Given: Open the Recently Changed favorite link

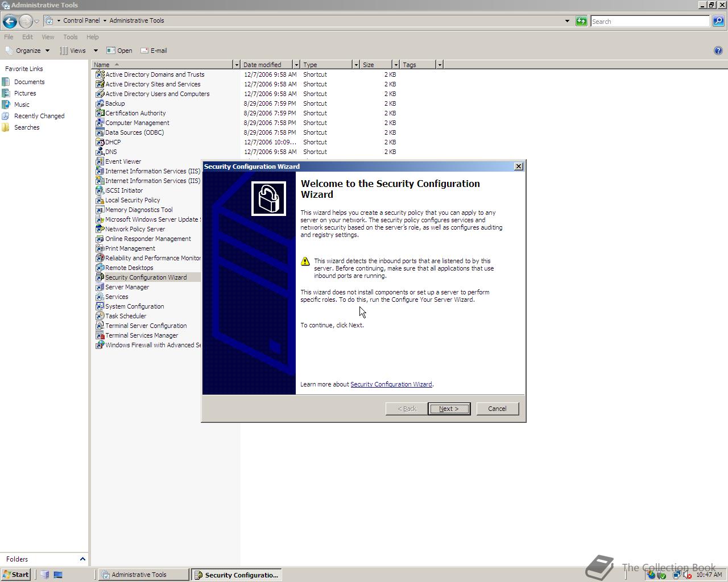Looking at the screenshot, I should [x=39, y=116].
